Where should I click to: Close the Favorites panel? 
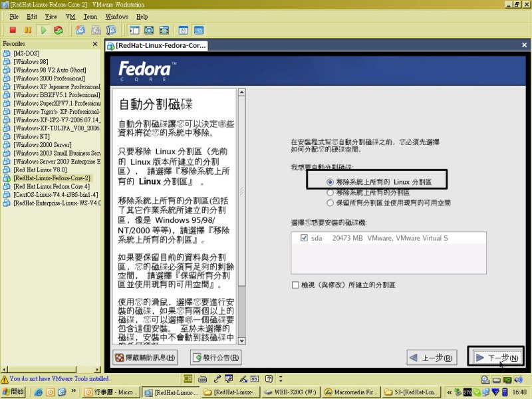(95, 44)
